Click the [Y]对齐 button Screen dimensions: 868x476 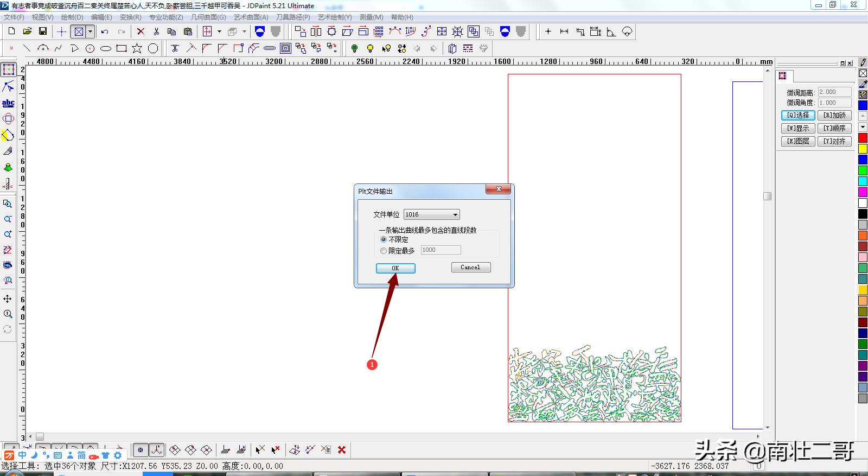point(834,141)
